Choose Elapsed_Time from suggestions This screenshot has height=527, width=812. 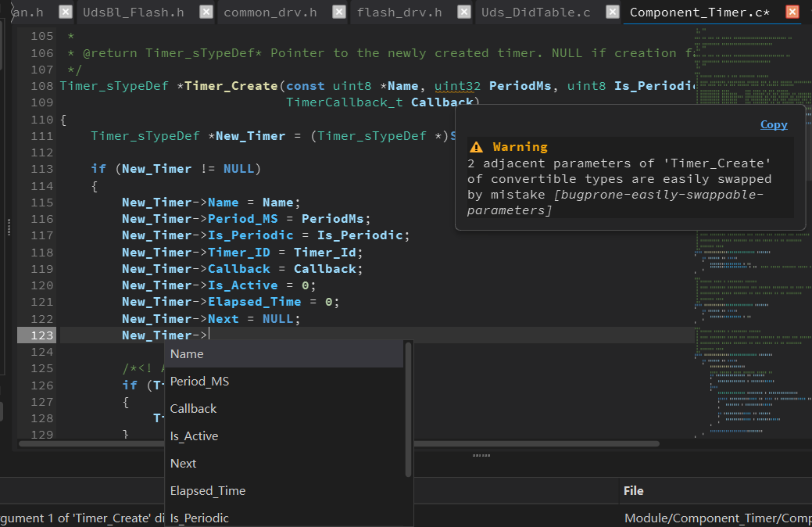[x=284, y=491]
